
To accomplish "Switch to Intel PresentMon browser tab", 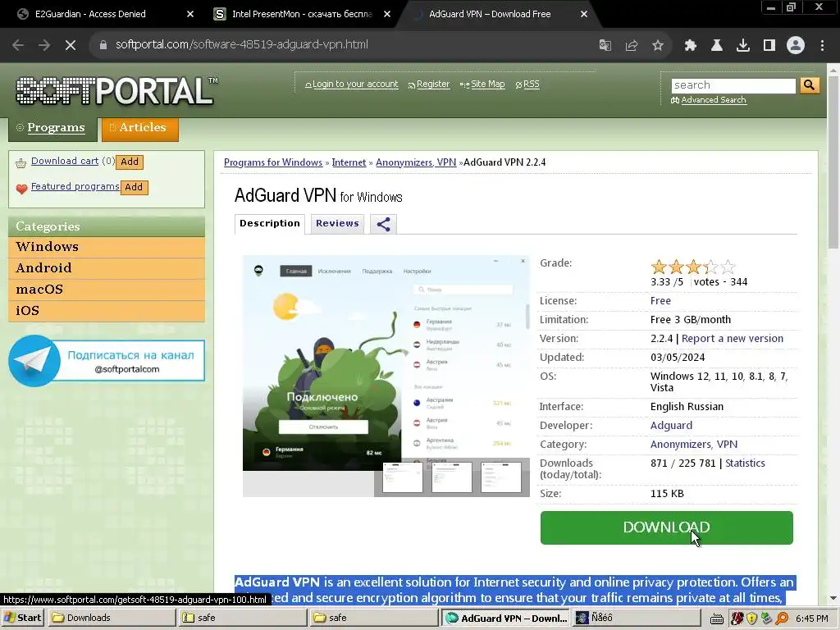I will (301, 15).
